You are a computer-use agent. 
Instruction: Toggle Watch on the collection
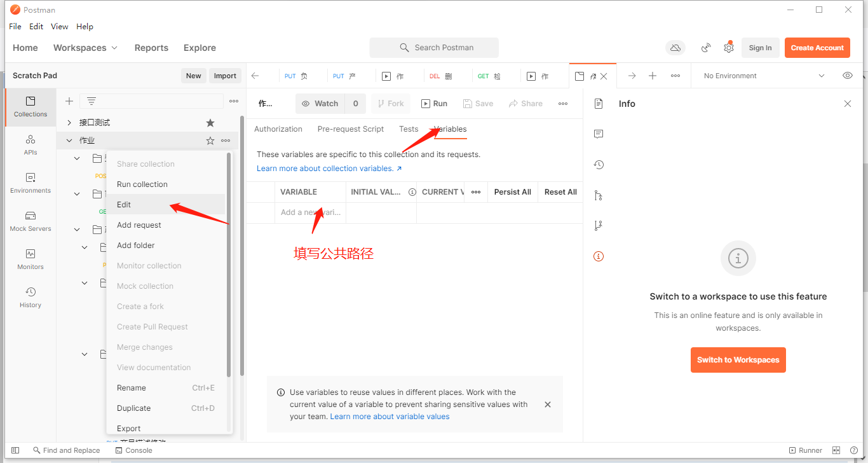320,104
